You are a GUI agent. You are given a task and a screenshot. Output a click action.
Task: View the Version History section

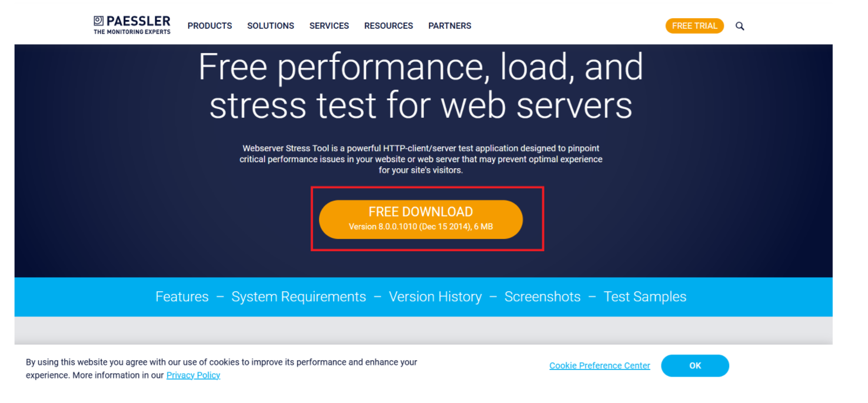click(435, 297)
